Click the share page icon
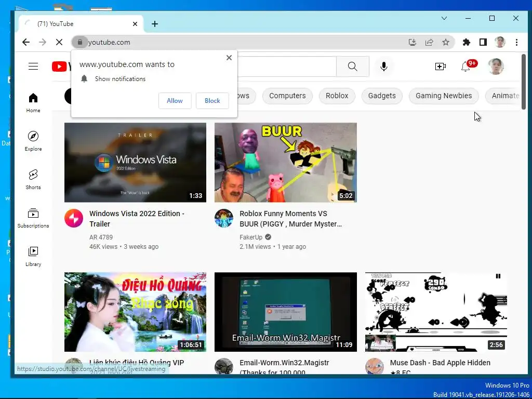The width and height of the screenshot is (532, 399). (429, 42)
